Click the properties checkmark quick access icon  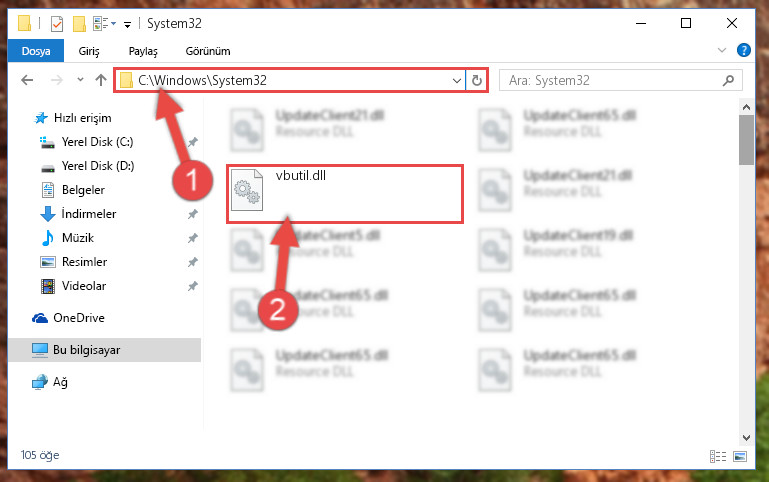click(x=57, y=24)
